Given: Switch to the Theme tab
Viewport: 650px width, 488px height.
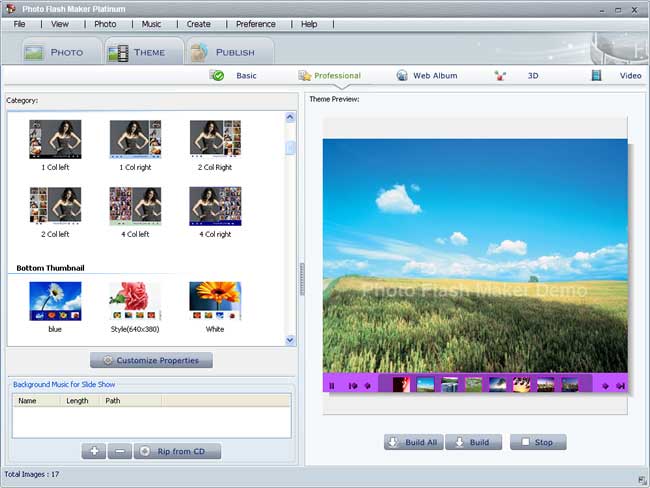Looking at the screenshot, I should pyautogui.click(x=143, y=51).
